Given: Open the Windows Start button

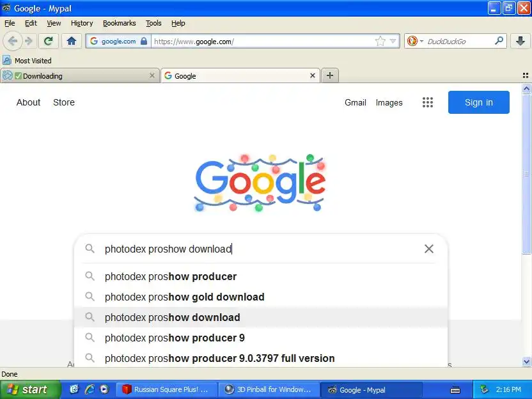Looking at the screenshot, I should point(31,389).
